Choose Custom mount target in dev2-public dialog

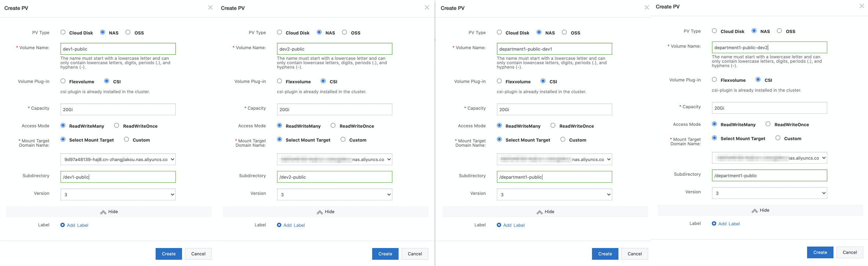coord(343,139)
